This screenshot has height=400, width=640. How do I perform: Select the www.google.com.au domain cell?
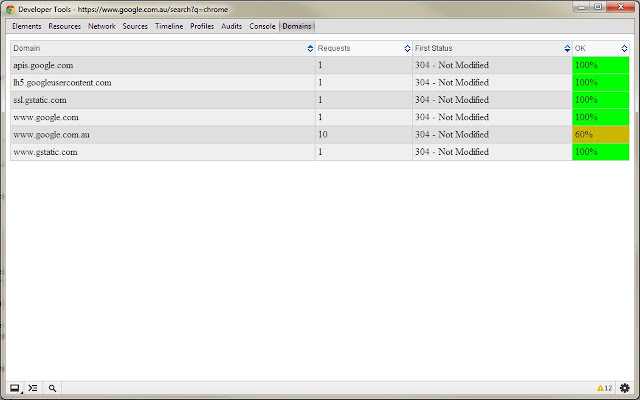pyautogui.click(x=163, y=135)
